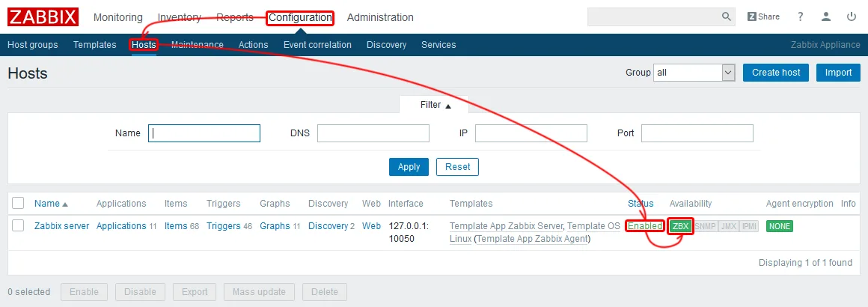The height and width of the screenshot is (307, 868).
Task: Open the Inventory menu
Action: pos(180,17)
